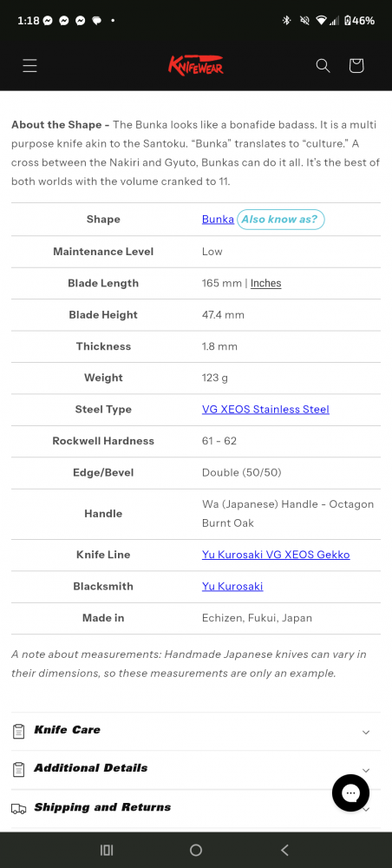
Task: Tap the battery status indicator
Action: [x=359, y=21]
